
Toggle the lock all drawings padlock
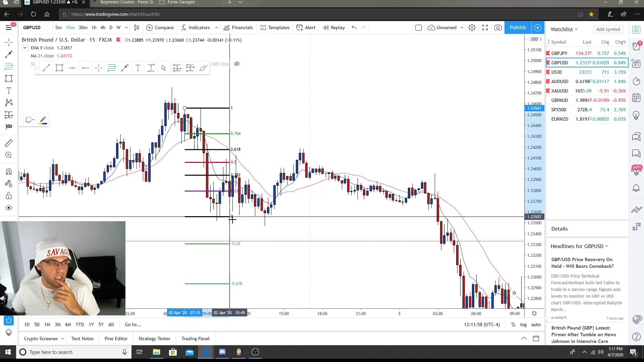point(8,196)
